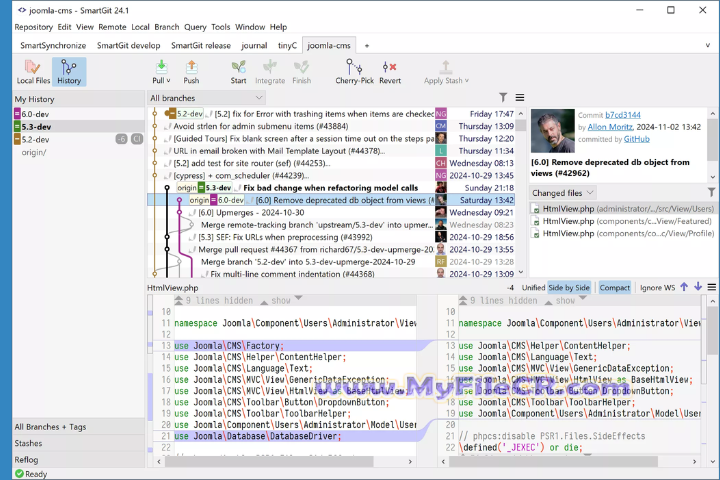Click the -6 behind badge on 5.2-dev

click(x=121, y=139)
